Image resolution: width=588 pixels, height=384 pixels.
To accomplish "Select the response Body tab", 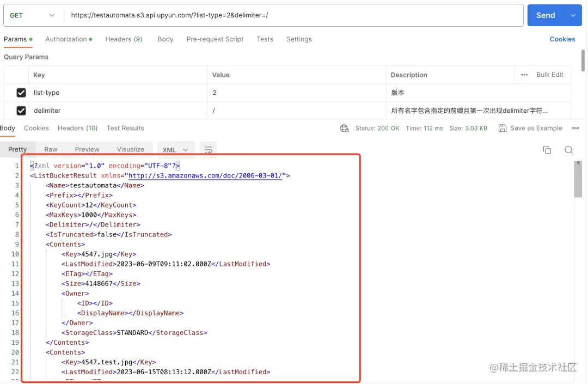I will click(8, 128).
